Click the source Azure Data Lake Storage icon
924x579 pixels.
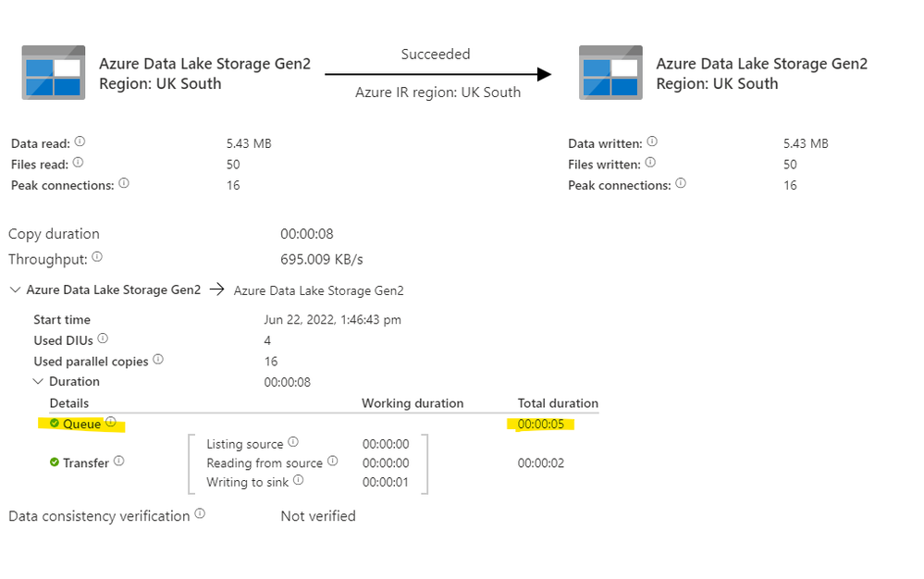(54, 72)
